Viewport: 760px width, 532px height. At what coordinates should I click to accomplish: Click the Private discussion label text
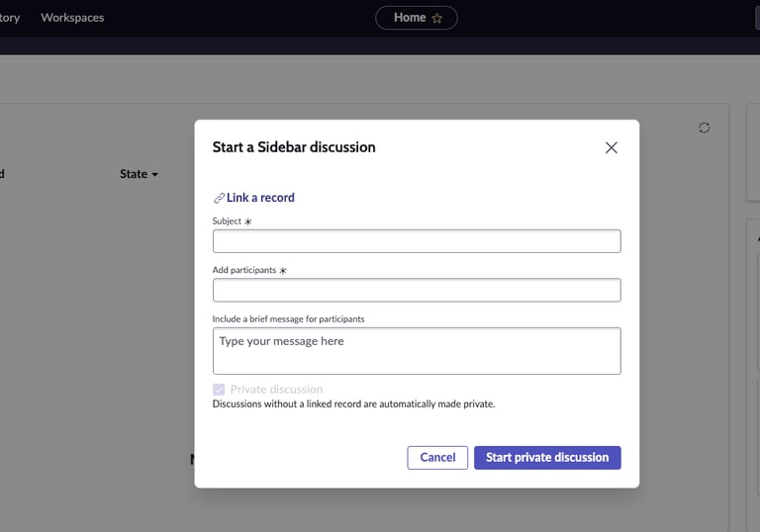pos(276,390)
